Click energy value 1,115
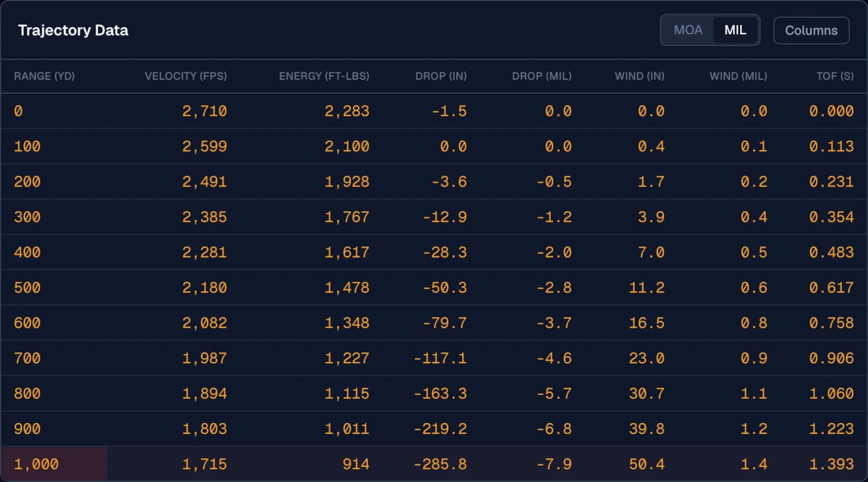 click(x=347, y=394)
